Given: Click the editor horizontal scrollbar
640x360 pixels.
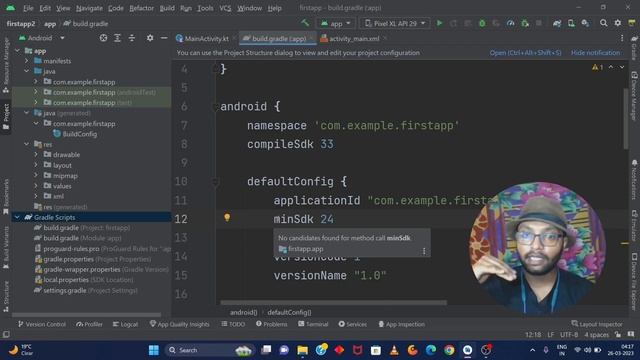Looking at the screenshot, I should click(333, 303).
